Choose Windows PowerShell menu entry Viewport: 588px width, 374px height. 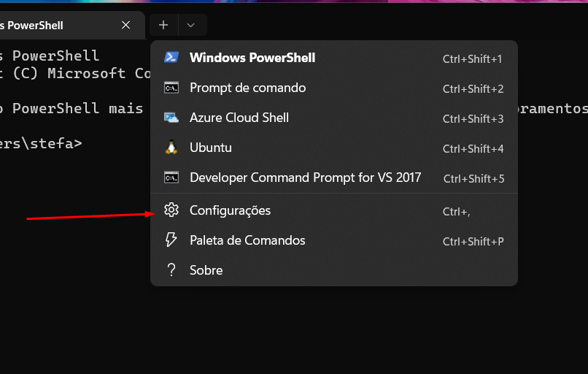click(252, 58)
